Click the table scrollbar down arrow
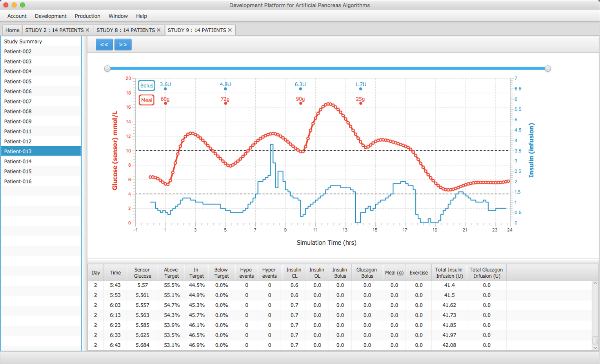The height and width of the screenshot is (364, 600). [x=595, y=348]
